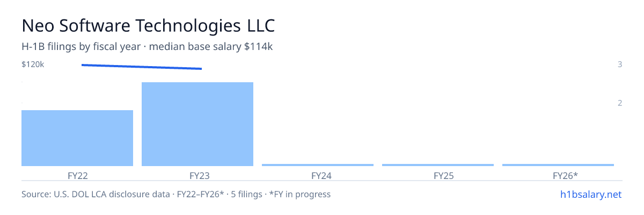Select the thin FY25 bar
This screenshot has height=215, width=644.
pyautogui.click(x=438, y=165)
